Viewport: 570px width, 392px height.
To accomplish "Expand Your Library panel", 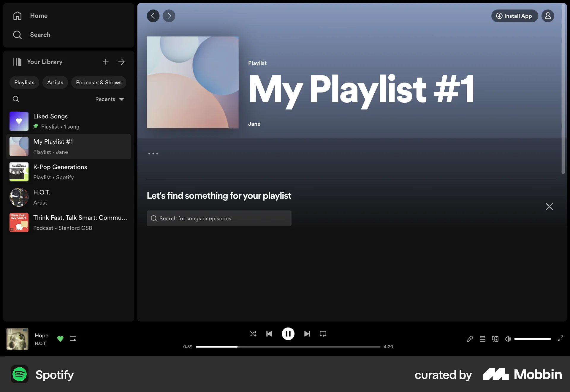I will 121,62.
